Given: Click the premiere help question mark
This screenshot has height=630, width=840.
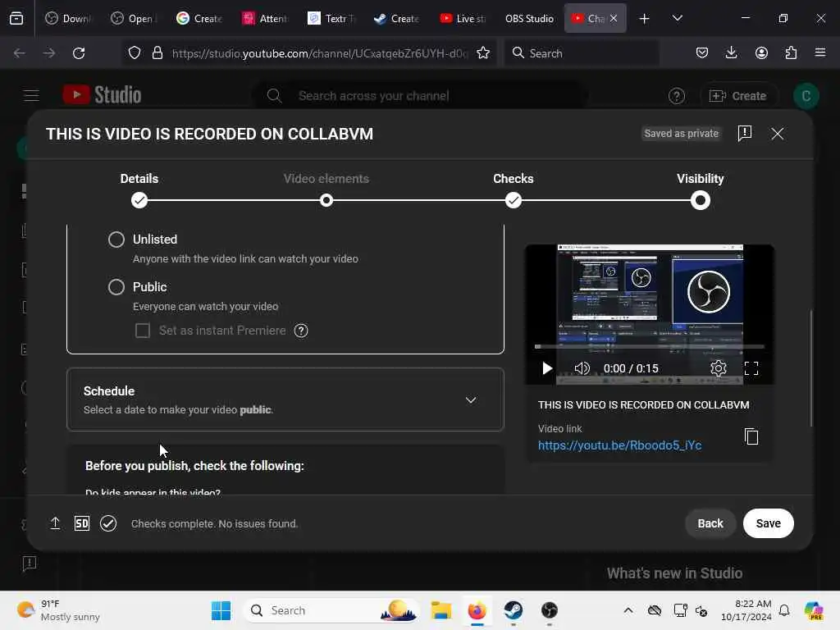Looking at the screenshot, I should point(301,331).
